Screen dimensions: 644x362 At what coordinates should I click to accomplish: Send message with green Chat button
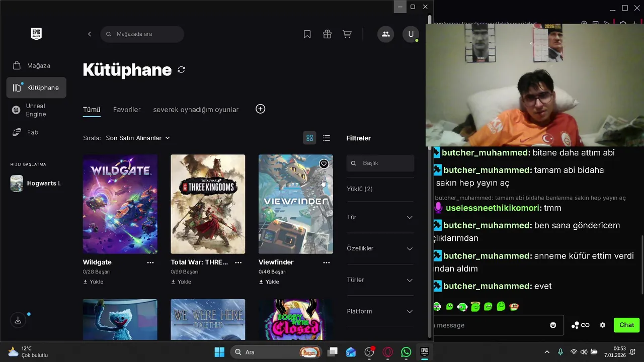click(626, 325)
